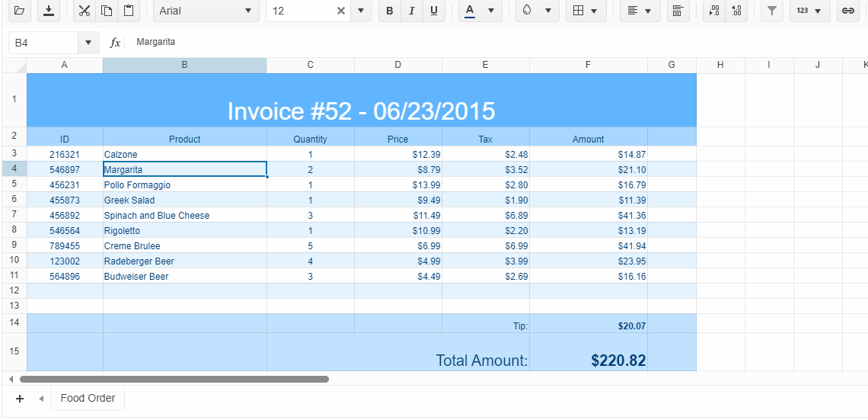
Task: Select row 14 header
Action: coord(14,323)
